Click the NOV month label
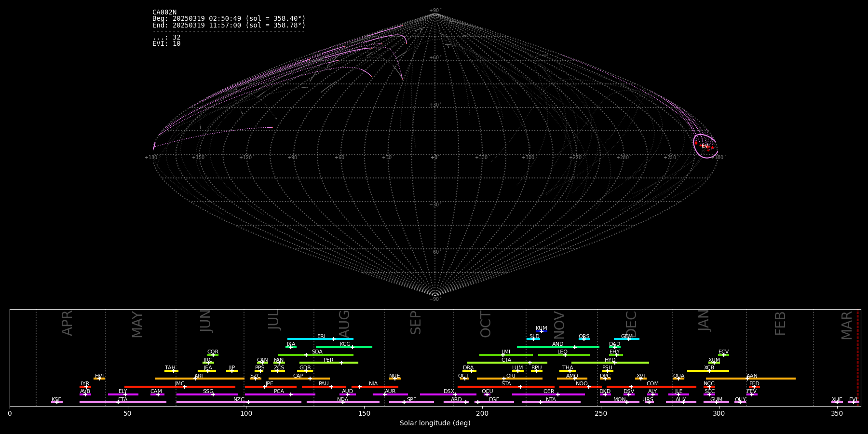Screen dimensions: 868x434 559,325
